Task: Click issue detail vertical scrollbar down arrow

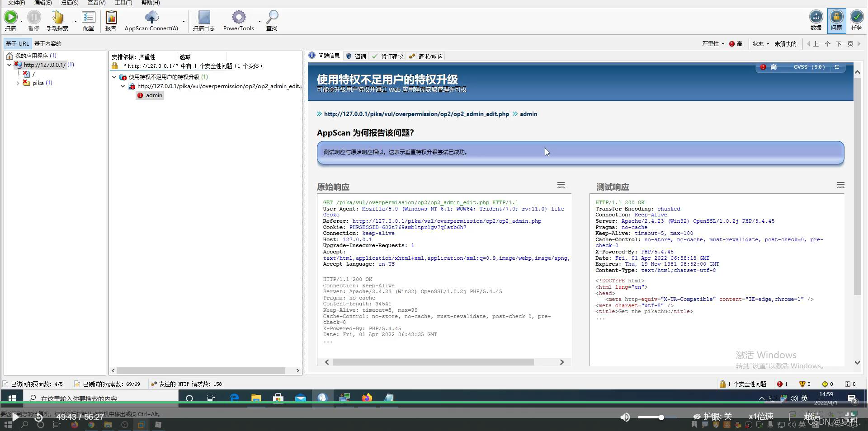Action: click(857, 362)
